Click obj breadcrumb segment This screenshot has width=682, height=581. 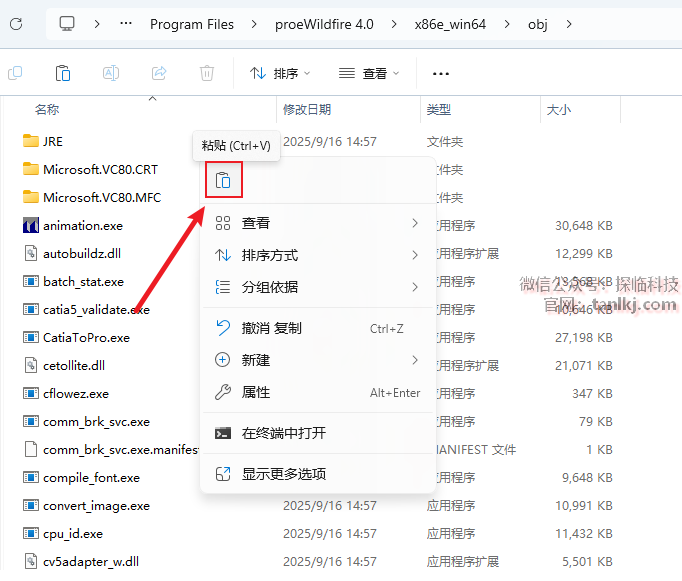pos(538,24)
